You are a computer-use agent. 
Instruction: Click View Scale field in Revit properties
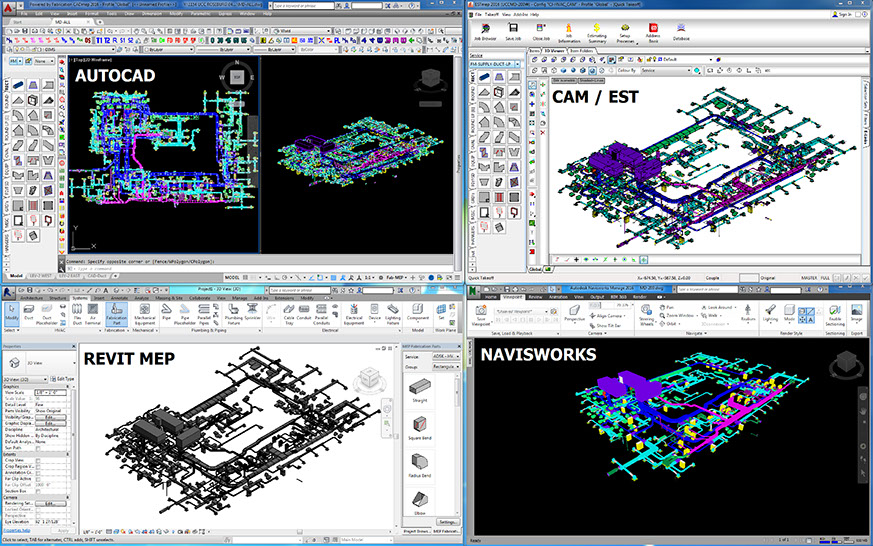click(x=51, y=392)
